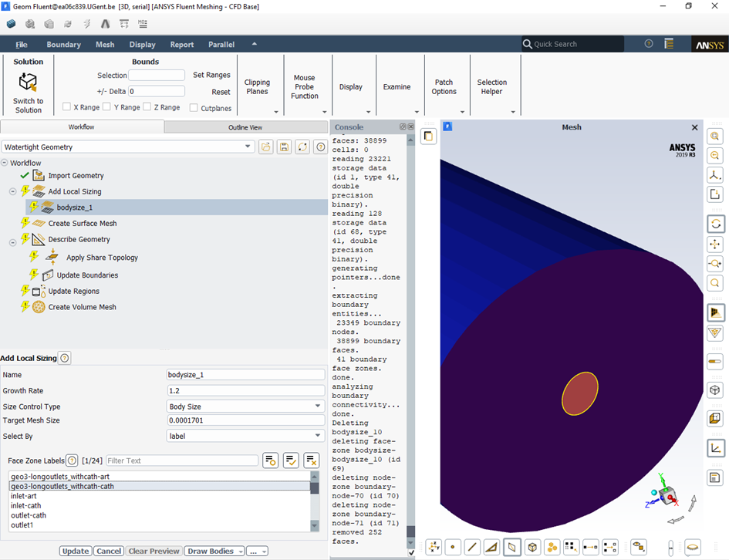Click the Switch to Solution icon
Viewport: 729px width, 560px height.
pyautogui.click(x=28, y=83)
